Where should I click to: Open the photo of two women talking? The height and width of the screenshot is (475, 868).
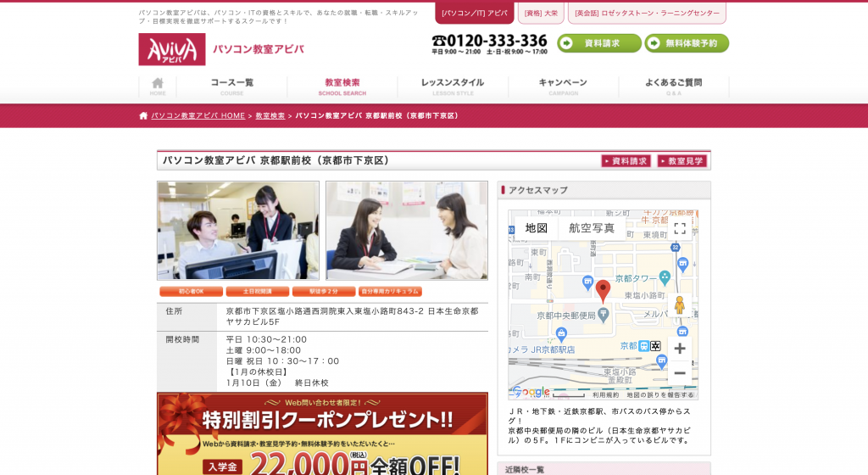point(407,231)
